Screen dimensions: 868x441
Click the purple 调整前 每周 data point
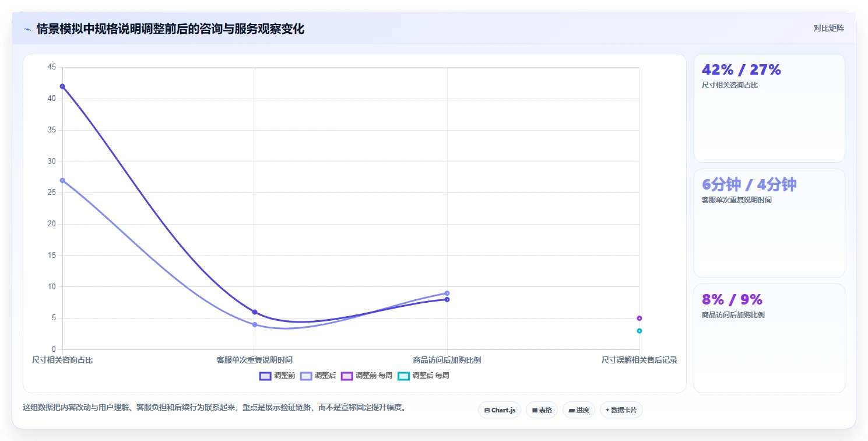tap(639, 318)
